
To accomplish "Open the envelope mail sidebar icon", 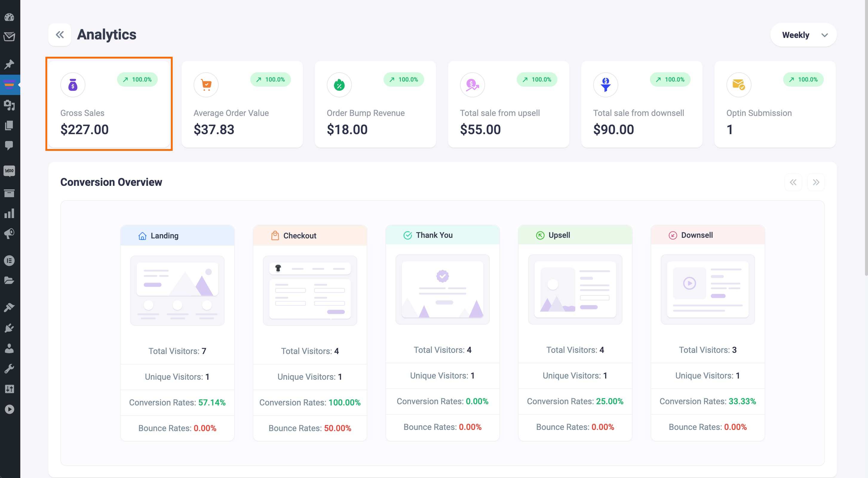I will (10, 36).
